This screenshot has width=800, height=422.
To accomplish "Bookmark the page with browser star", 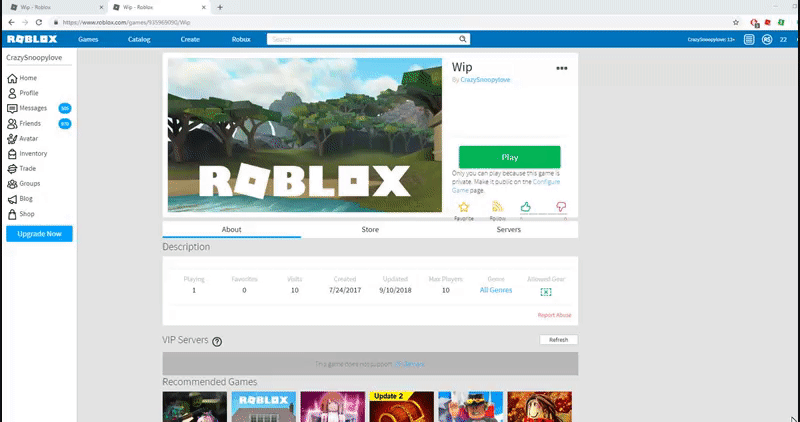I will [736, 22].
